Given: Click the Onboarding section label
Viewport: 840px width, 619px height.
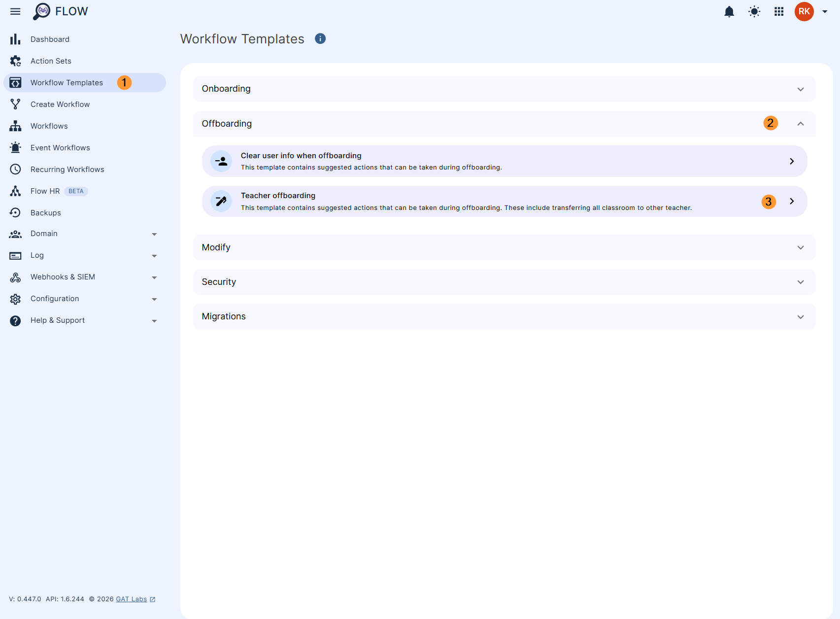Looking at the screenshot, I should tap(226, 89).
